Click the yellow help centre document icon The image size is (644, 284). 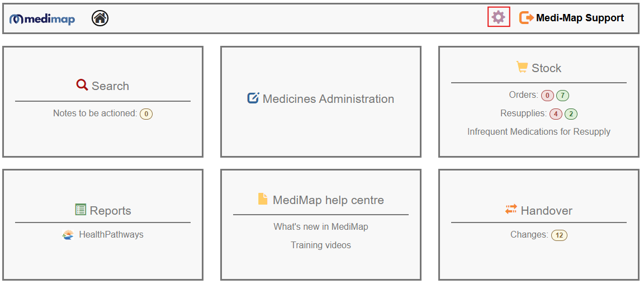click(262, 199)
